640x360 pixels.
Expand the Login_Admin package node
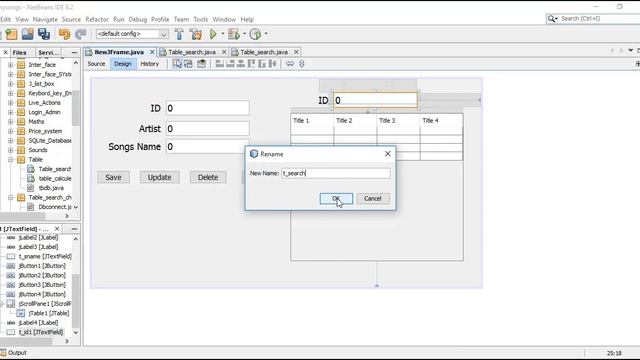coord(11,112)
